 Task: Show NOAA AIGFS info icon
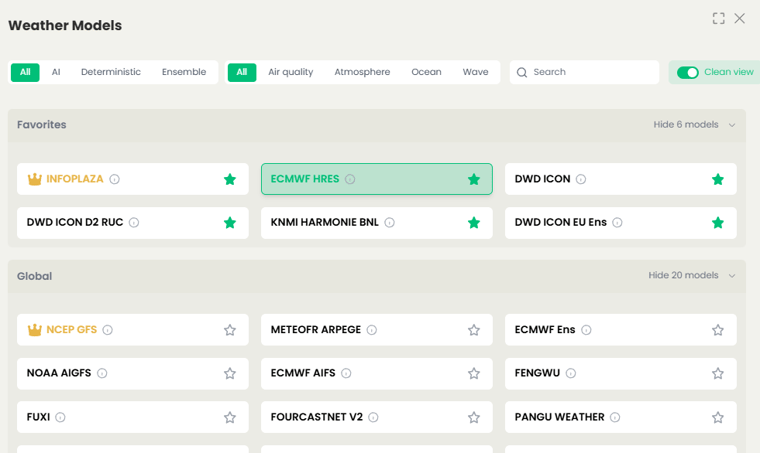[102, 373]
